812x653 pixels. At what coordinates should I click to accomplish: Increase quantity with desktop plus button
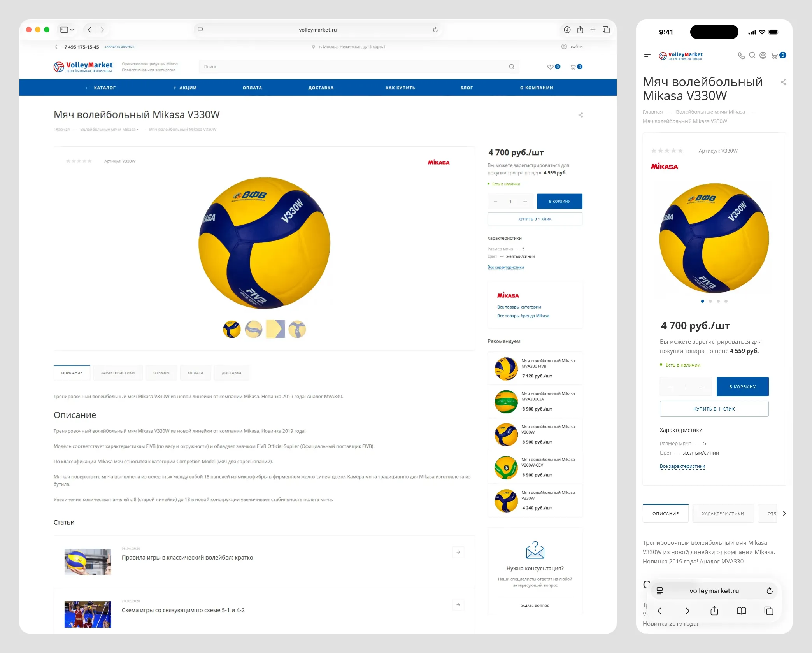[x=525, y=202]
